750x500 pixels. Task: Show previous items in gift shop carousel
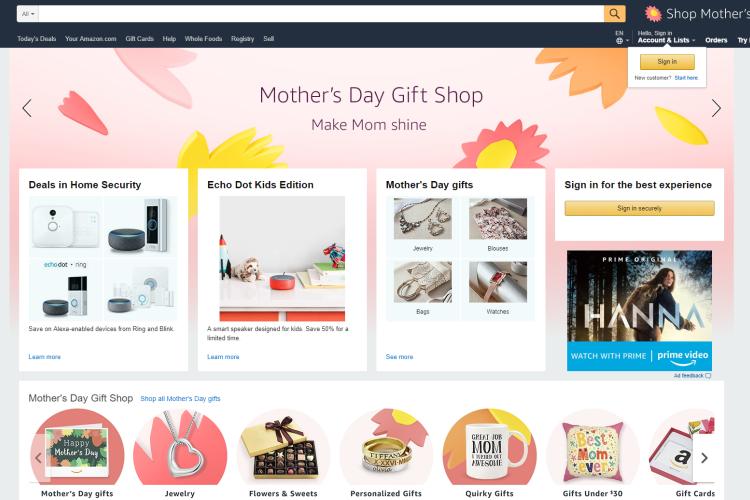coord(38,458)
